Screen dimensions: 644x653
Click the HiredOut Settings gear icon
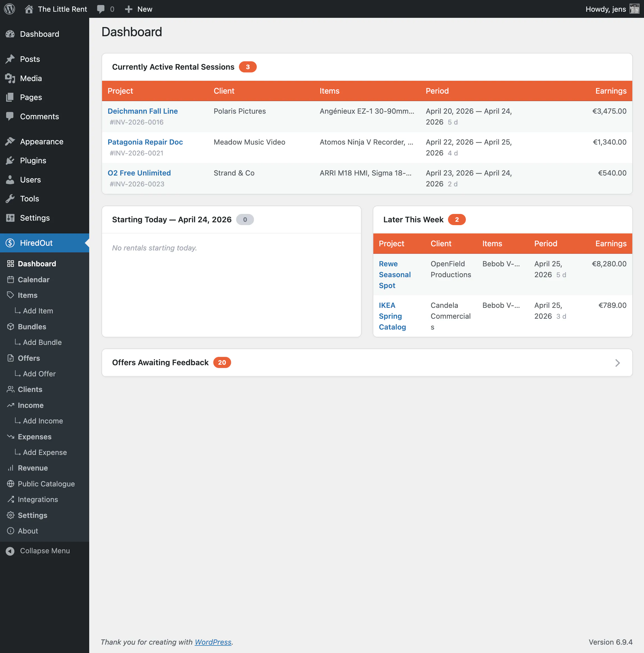(11, 515)
